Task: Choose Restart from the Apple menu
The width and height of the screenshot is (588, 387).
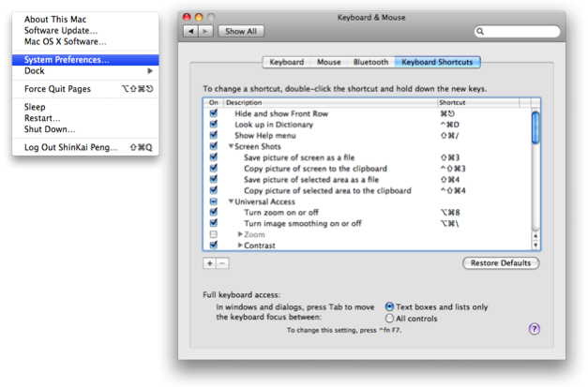Action: [x=85, y=118]
